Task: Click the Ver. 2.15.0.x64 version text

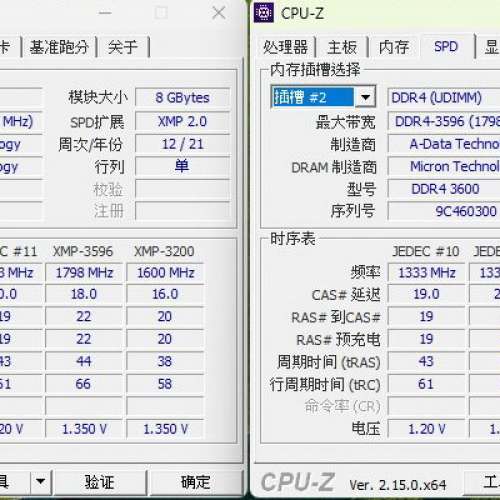Action: [x=397, y=485]
